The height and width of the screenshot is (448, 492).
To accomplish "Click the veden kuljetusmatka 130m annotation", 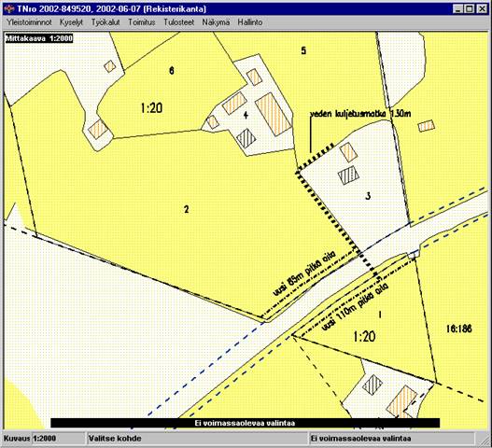I will (x=360, y=114).
